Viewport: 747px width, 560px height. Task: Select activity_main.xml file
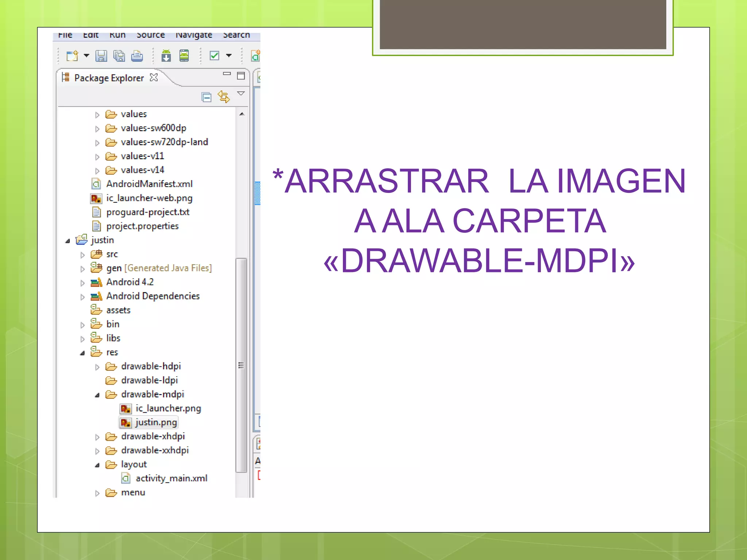tap(171, 478)
